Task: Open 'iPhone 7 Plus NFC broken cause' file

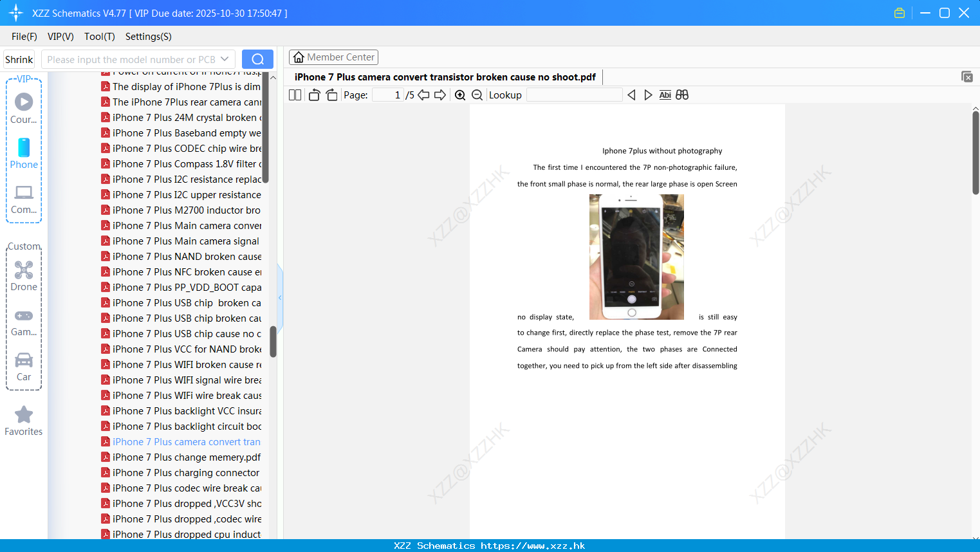Action: click(181, 272)
